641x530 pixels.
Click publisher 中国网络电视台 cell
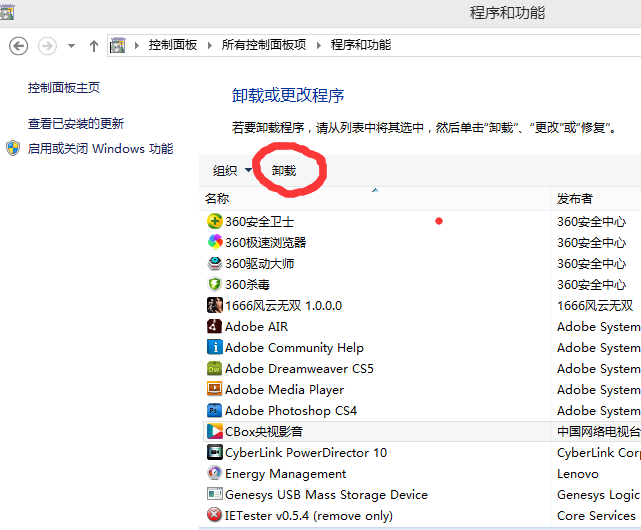pos(598,432)
